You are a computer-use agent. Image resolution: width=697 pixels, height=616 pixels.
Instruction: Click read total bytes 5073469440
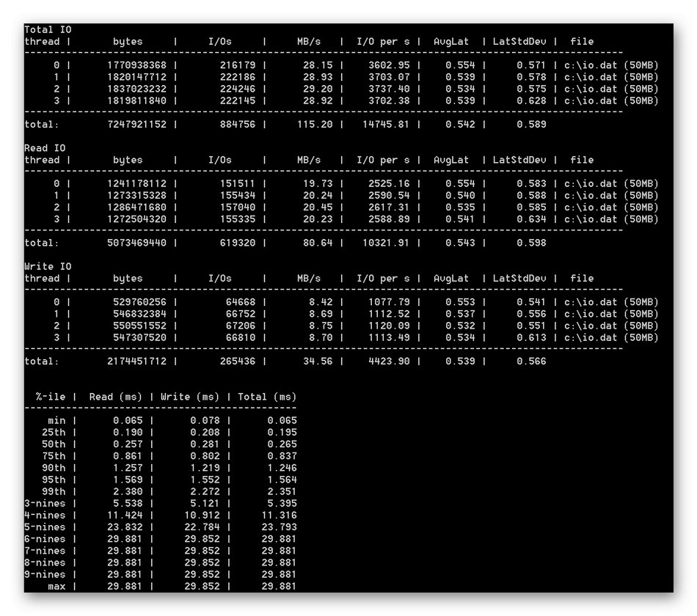(x=137, y=243)
